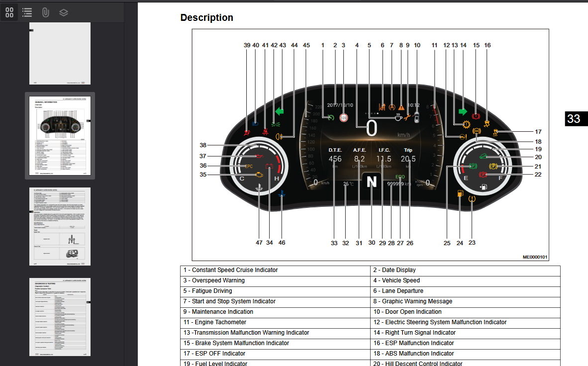Show the document outline list icon
Screen dimensions: 588x366
[x=27, y=12]
